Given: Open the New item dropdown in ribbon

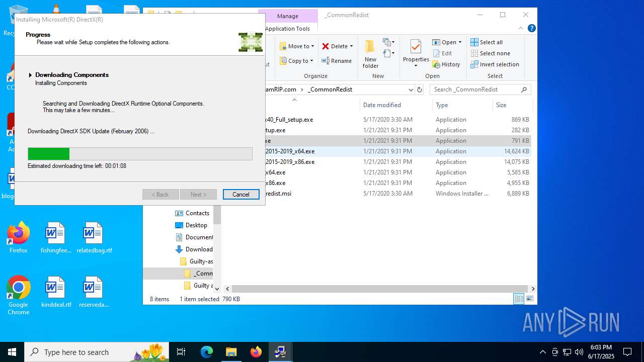Looking at the screenshot, I should pos(388,42).
